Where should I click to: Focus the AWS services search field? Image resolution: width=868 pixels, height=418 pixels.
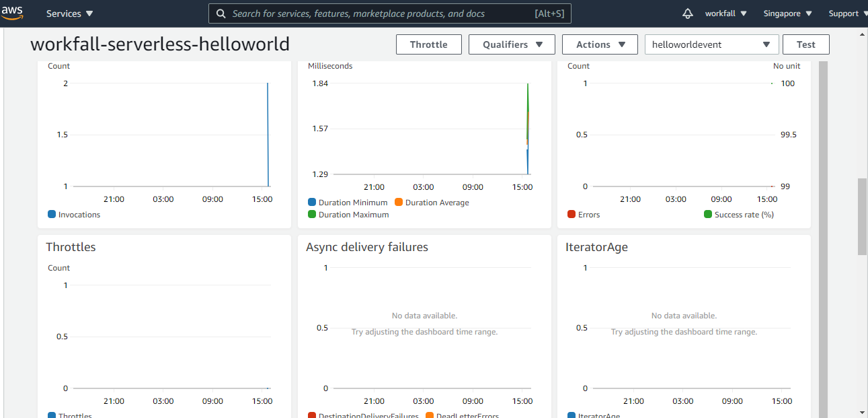[x=390, y=13]
